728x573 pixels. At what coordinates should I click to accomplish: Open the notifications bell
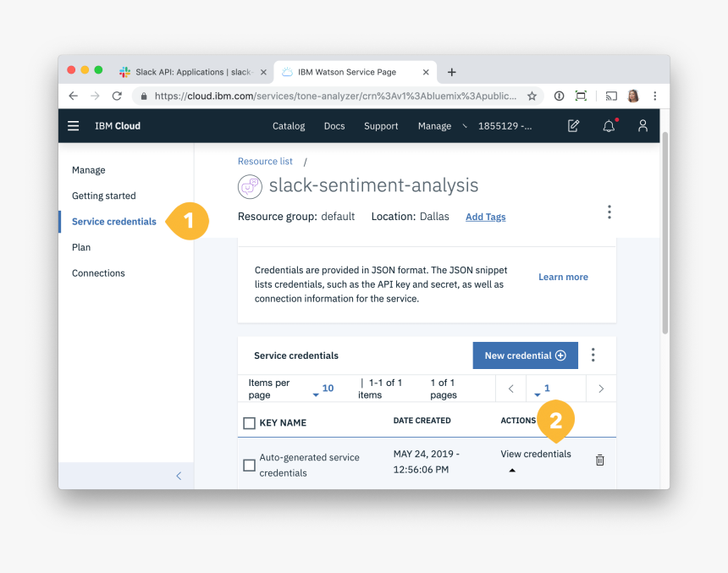pos(609,126)
